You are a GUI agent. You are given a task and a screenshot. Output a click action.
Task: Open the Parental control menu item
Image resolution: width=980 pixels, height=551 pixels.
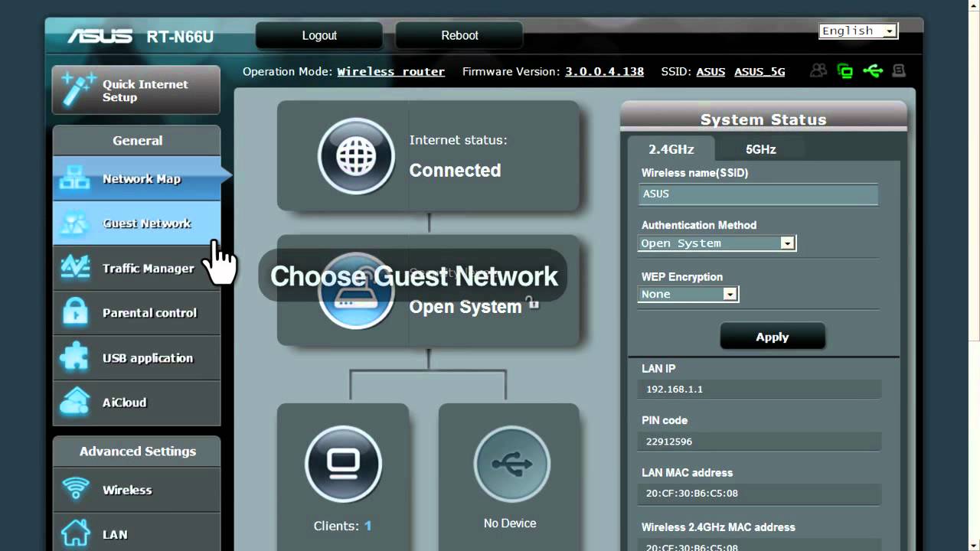(x=136, y=312)
